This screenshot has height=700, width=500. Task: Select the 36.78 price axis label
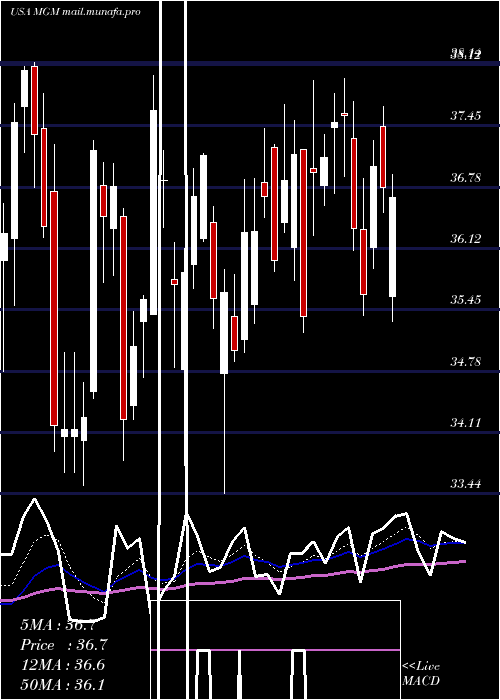click(x=465, y=178)
